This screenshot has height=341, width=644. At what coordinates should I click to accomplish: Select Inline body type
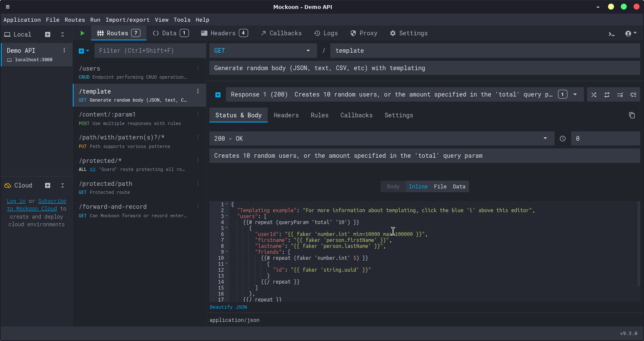pyautogui.click(x=418, y=187)
